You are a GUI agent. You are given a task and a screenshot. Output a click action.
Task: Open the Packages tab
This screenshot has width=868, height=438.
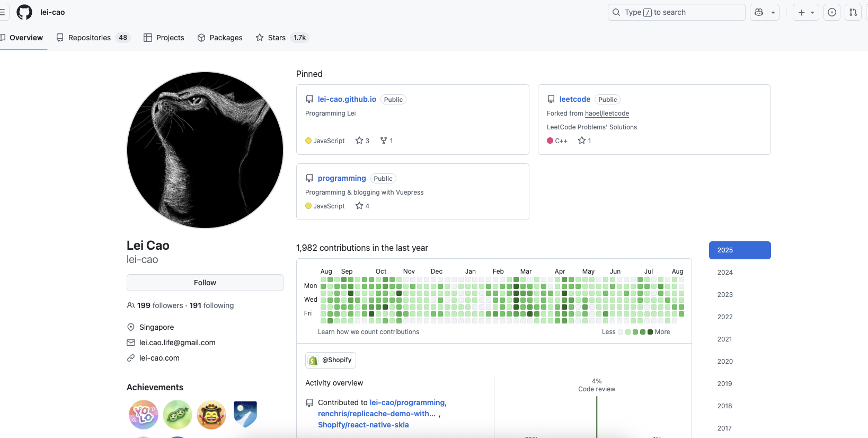click(x=220, y=38)
